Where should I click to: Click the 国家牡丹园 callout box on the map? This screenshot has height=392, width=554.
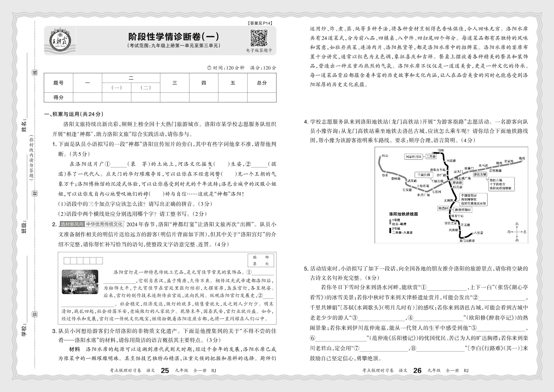[413, 157]
